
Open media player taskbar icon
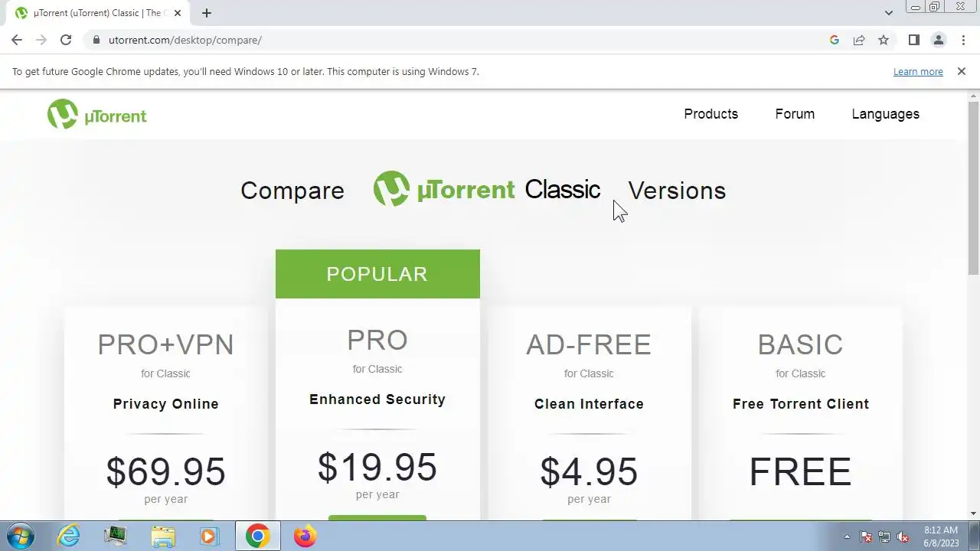(x=209, y=536)
